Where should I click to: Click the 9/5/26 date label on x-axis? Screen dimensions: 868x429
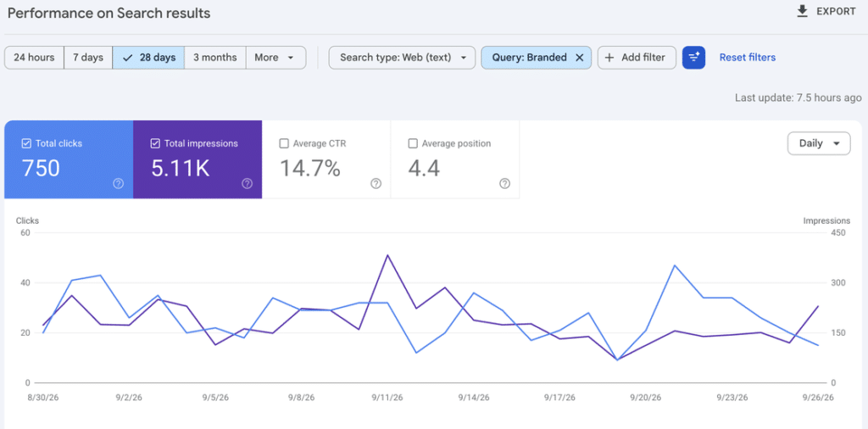(215, 398)
